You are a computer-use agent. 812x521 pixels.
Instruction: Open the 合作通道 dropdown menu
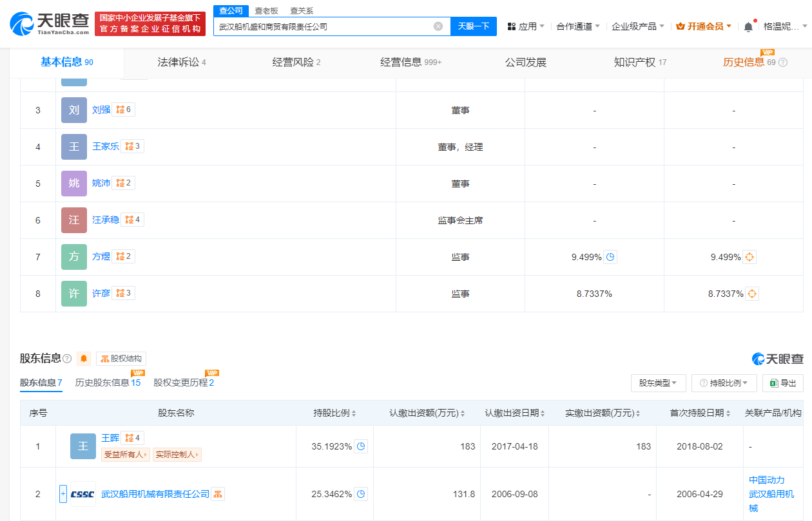pyautogui.click(x=578, y=26)
